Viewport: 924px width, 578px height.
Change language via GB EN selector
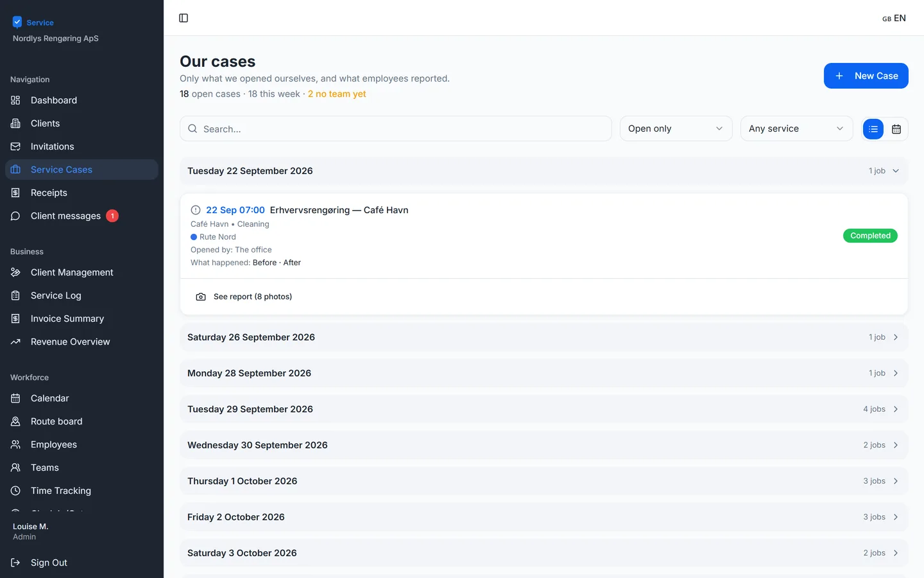(894, 18)
